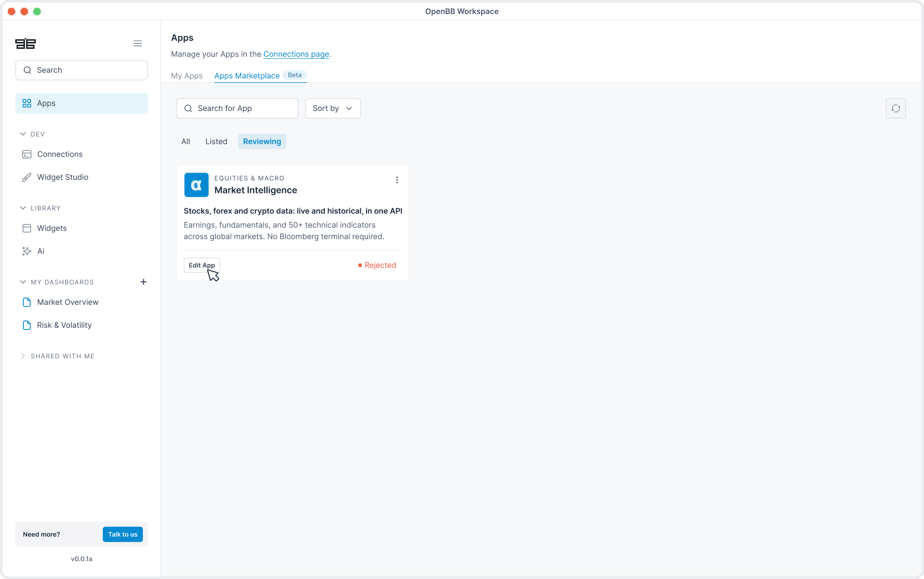
Task: Click the Edit App button
Action: [202, 265]
